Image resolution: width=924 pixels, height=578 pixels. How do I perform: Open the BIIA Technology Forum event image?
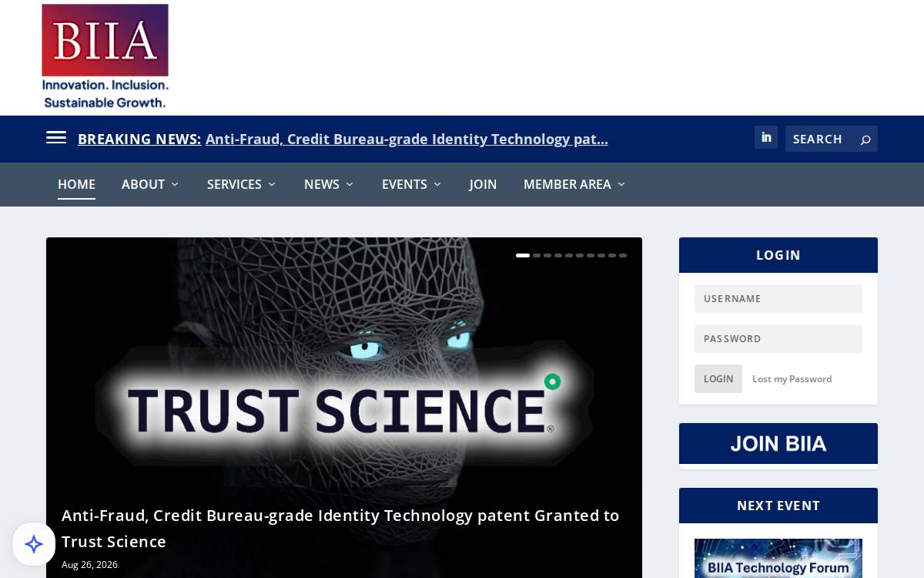click(778, 558)
